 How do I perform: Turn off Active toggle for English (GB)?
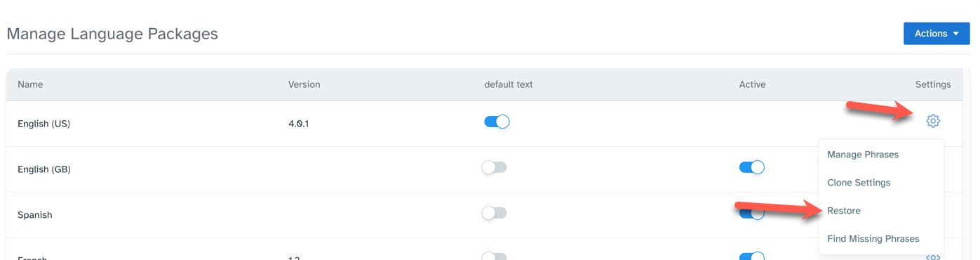(751, 167)
